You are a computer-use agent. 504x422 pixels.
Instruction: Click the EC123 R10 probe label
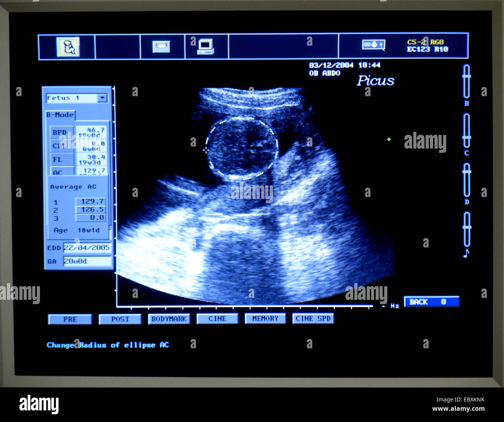click(428, 49)
